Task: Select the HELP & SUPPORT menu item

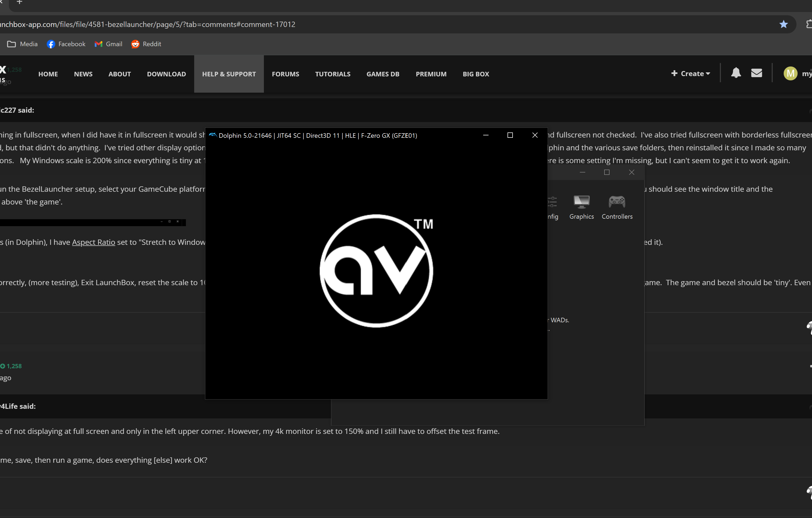Action: 229,74
